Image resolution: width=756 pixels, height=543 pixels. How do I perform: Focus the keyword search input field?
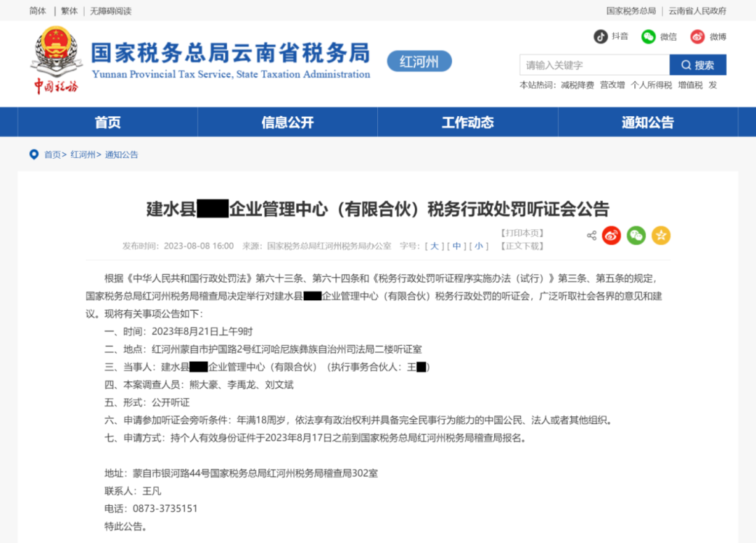594,65
